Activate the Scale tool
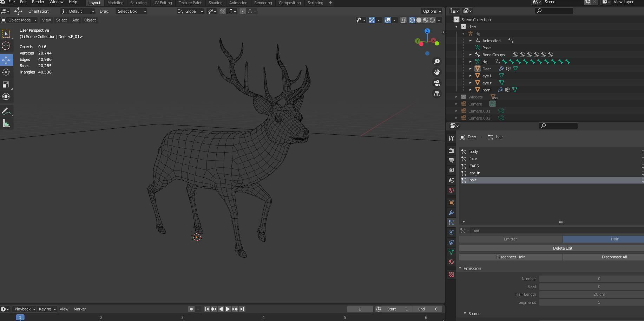 click(x=6, y=84)
